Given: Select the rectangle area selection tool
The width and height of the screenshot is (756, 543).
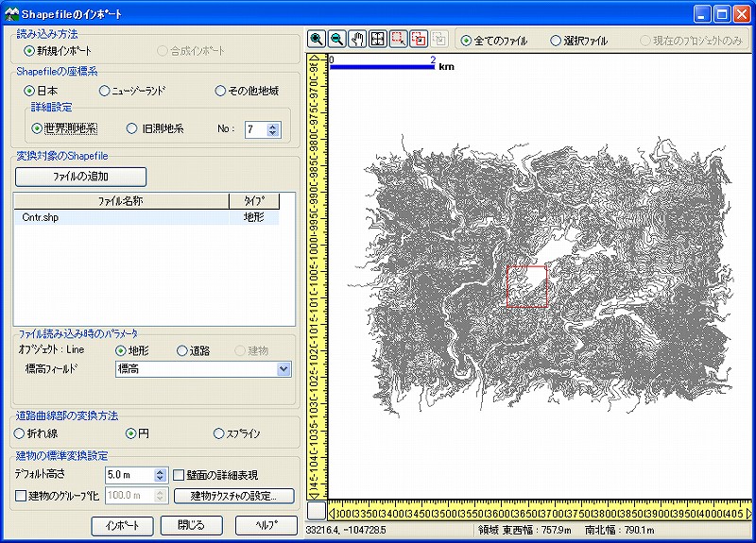Looking at the screenshot, I should click(x=398, y=40).
